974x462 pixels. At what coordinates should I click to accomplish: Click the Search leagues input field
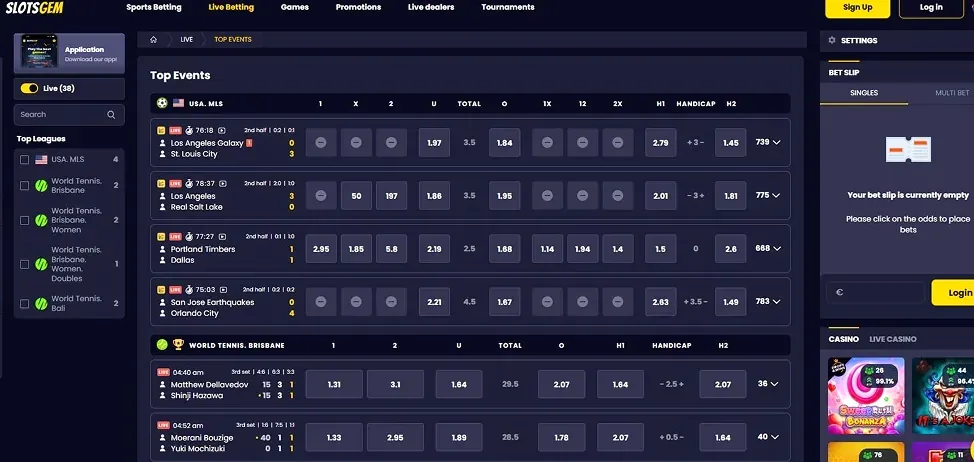click(x=69, y=115)
